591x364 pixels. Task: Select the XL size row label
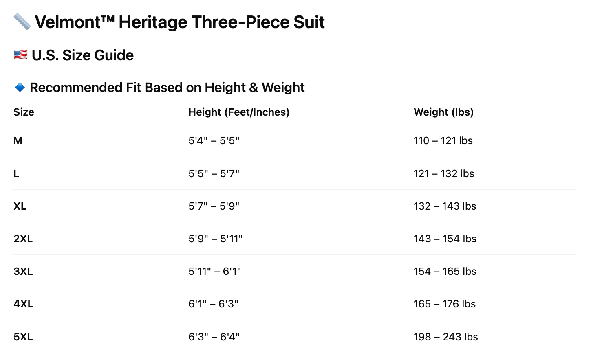[20, 206]
